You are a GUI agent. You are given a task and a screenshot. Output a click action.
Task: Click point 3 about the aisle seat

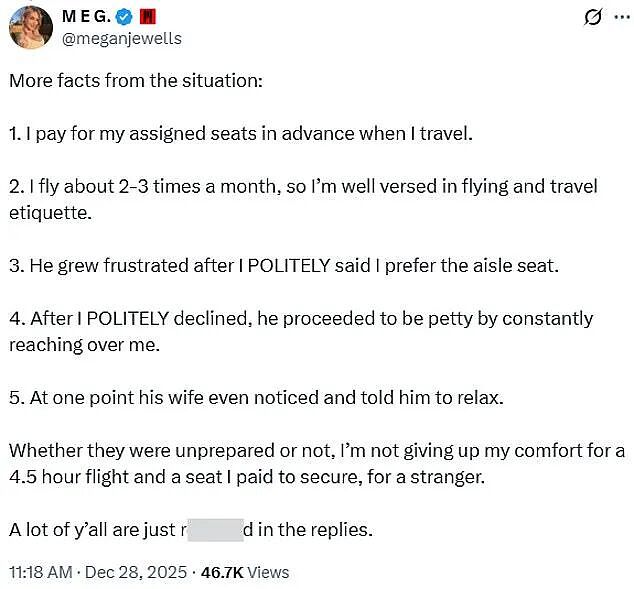pos(284,266)
